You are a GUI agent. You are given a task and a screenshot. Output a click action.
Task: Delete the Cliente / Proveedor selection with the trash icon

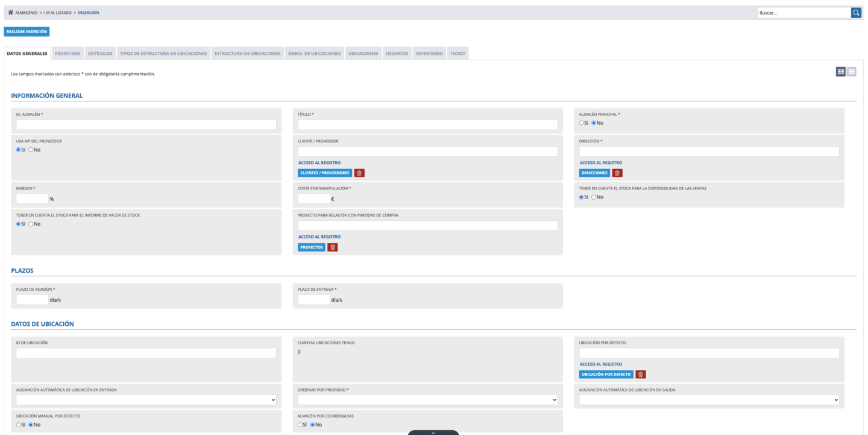coord(359,173)
